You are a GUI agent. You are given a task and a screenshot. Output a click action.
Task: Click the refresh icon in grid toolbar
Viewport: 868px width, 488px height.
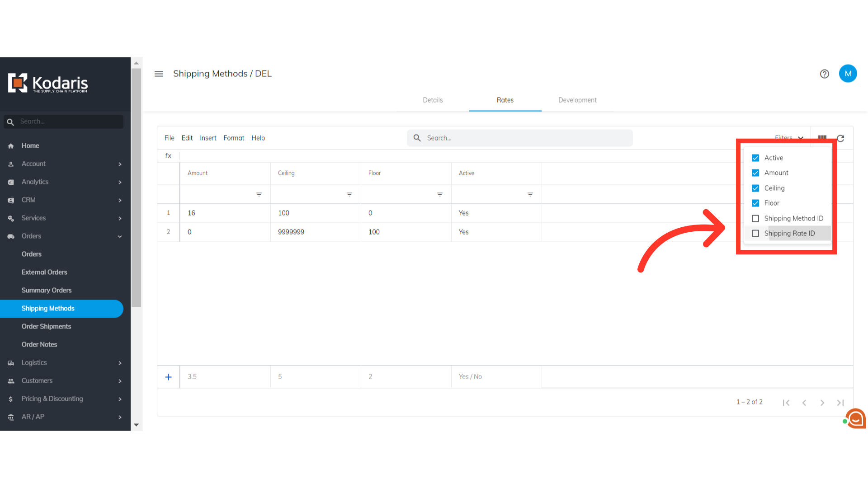[x=840, y=138]
